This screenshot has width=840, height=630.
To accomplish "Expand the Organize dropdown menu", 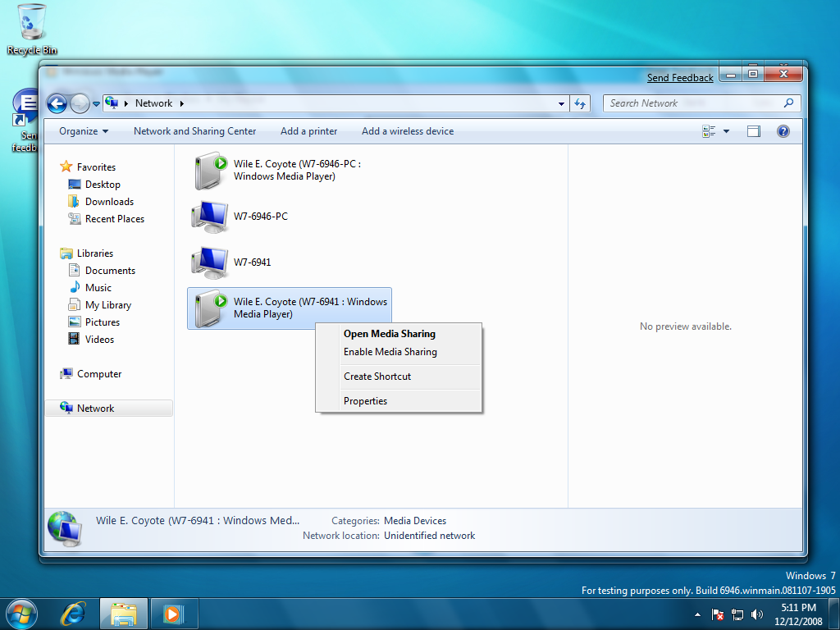I will pyautogui.click(x=84, y=131).
